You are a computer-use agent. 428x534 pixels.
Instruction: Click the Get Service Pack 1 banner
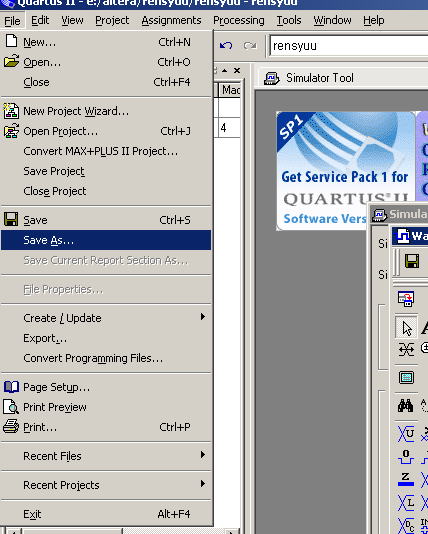pyautogui.click(x=345, y=171)
